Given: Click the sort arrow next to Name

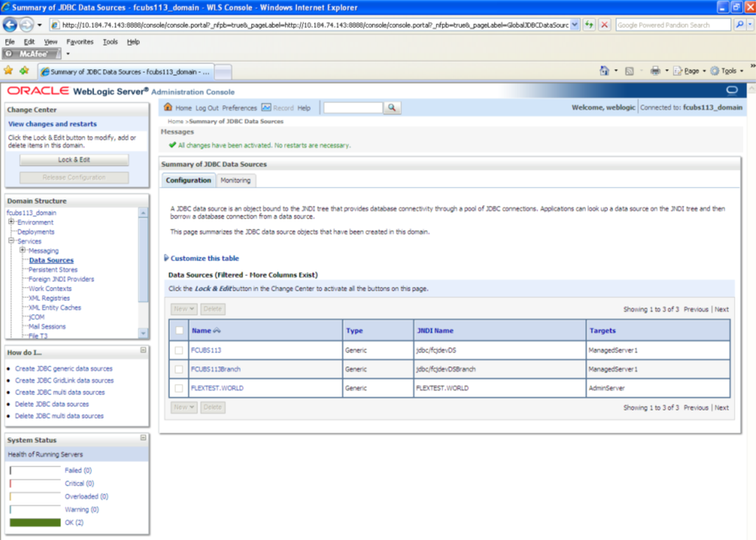Looking at the screenshot, I should [217, 330].
